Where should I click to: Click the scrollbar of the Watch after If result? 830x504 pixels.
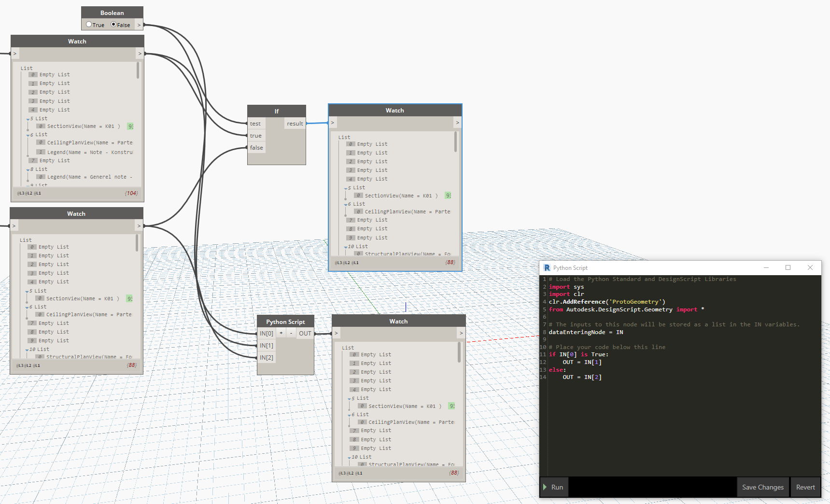[455, 142]
